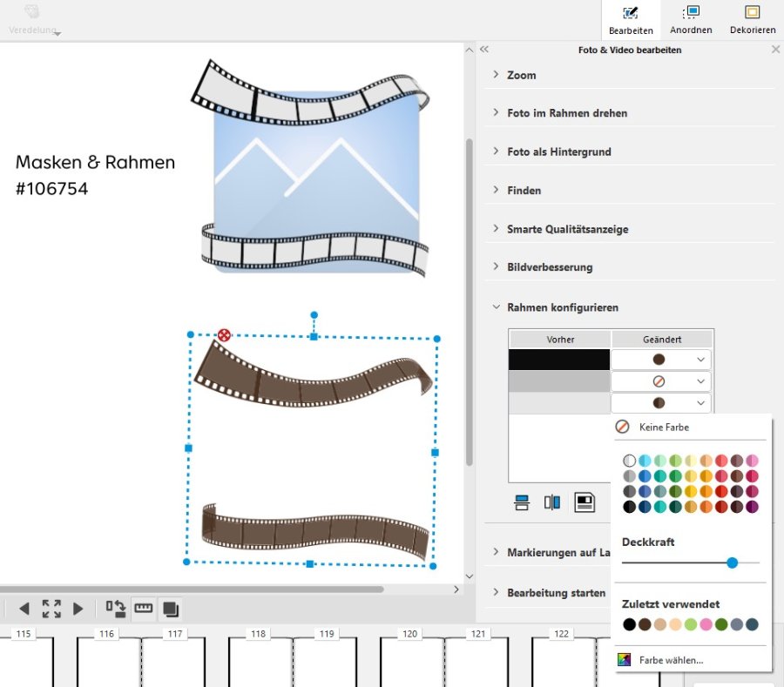Image resolution: width=784 pixels, height=687 pixels.
Task: Click Farbe wählen… option
Action: [671, 660]
